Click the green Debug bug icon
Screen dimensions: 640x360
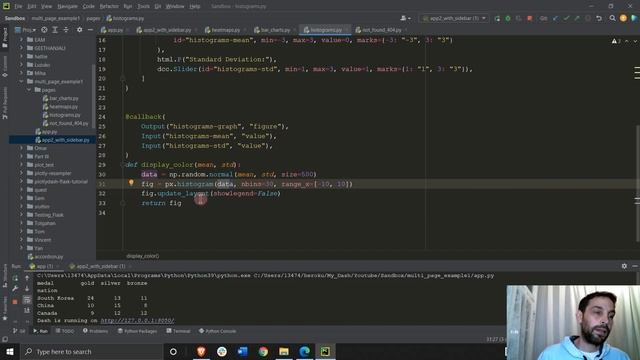508,18
